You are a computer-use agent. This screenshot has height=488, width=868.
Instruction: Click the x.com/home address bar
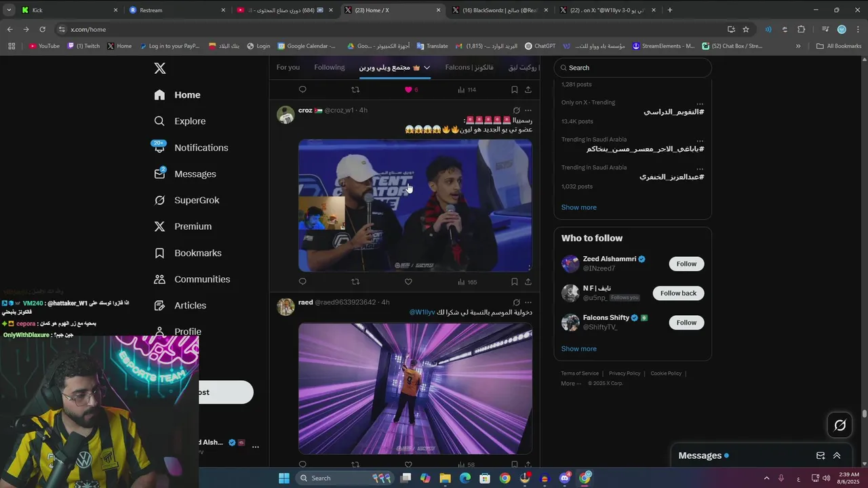390,29
